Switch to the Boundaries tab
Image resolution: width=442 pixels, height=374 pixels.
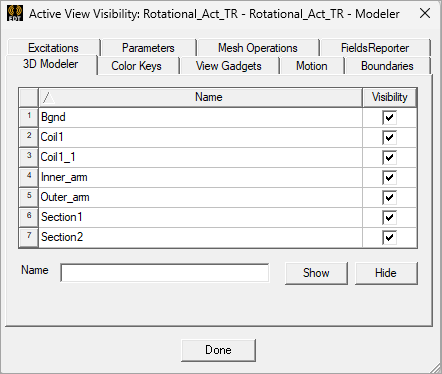click(387, 66)
